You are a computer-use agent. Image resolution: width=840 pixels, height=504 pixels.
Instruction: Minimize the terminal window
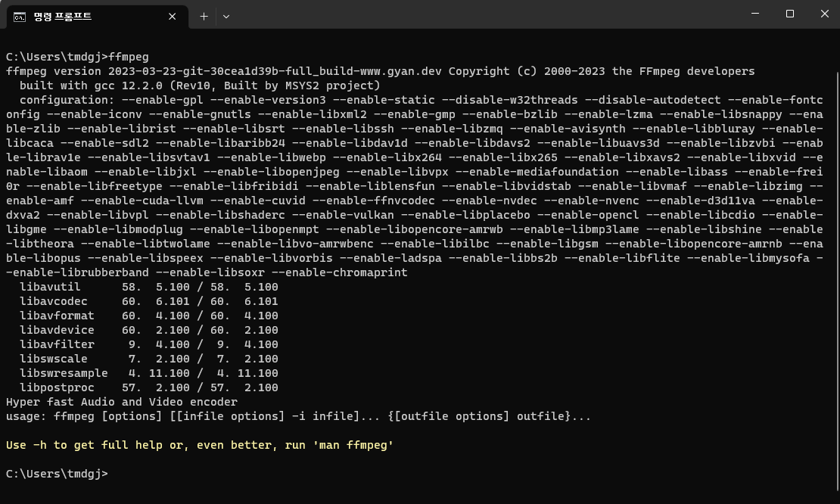(755, 14)
